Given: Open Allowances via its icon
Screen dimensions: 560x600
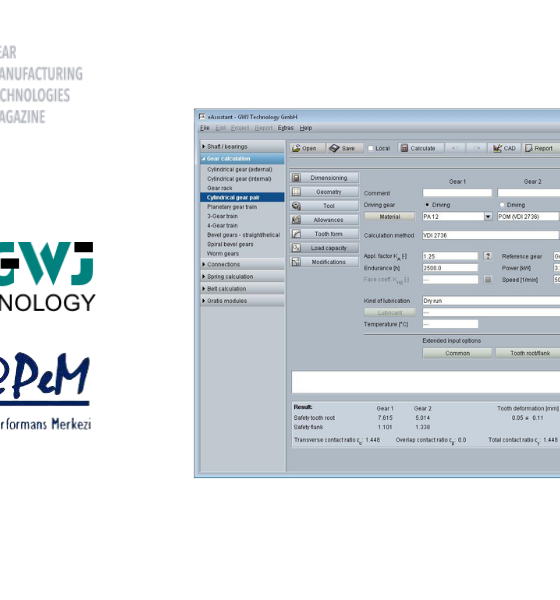Looking at the screenshot, I should [x=296, y=220].
